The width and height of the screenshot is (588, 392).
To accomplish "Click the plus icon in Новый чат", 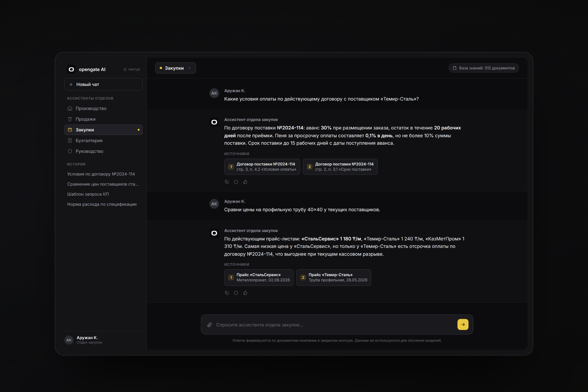I will tap(71, 85).
